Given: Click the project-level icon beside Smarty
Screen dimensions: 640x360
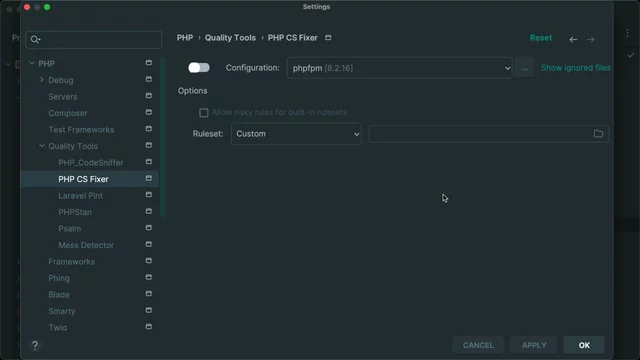Looking at the screenshot, I should tap(149, 310).
